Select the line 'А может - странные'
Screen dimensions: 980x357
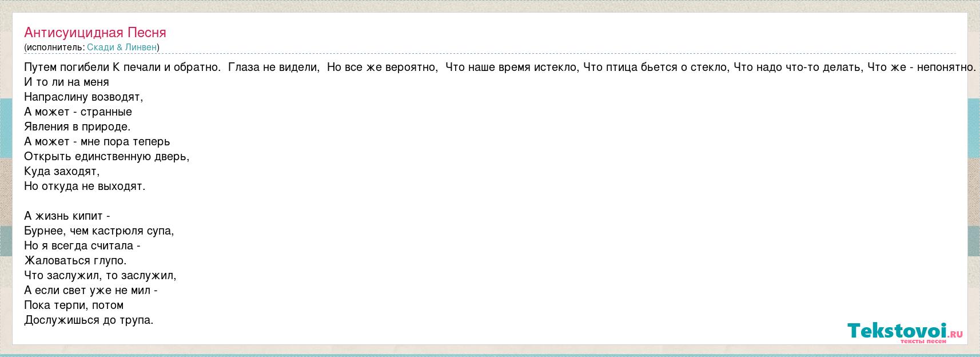tap(78, 112)
